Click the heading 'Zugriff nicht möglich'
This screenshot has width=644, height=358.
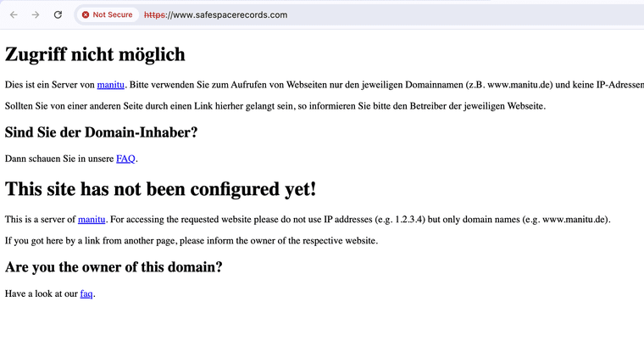(x=95, y=54)
